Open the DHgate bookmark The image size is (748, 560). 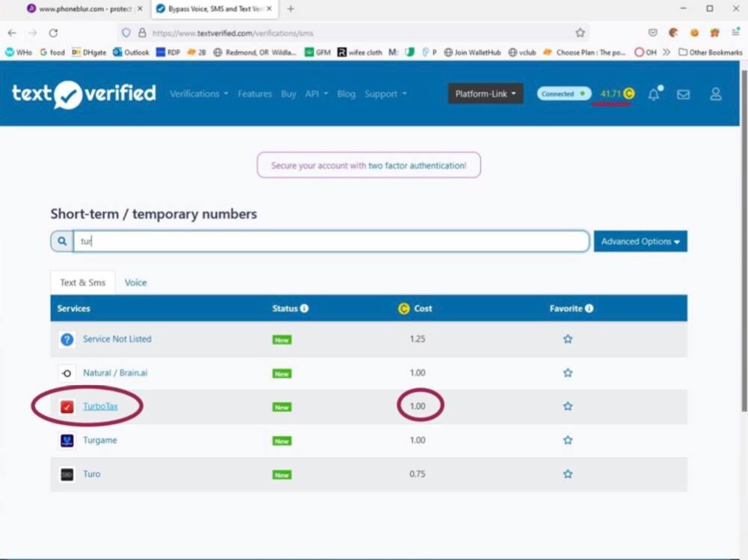(89, 52)
